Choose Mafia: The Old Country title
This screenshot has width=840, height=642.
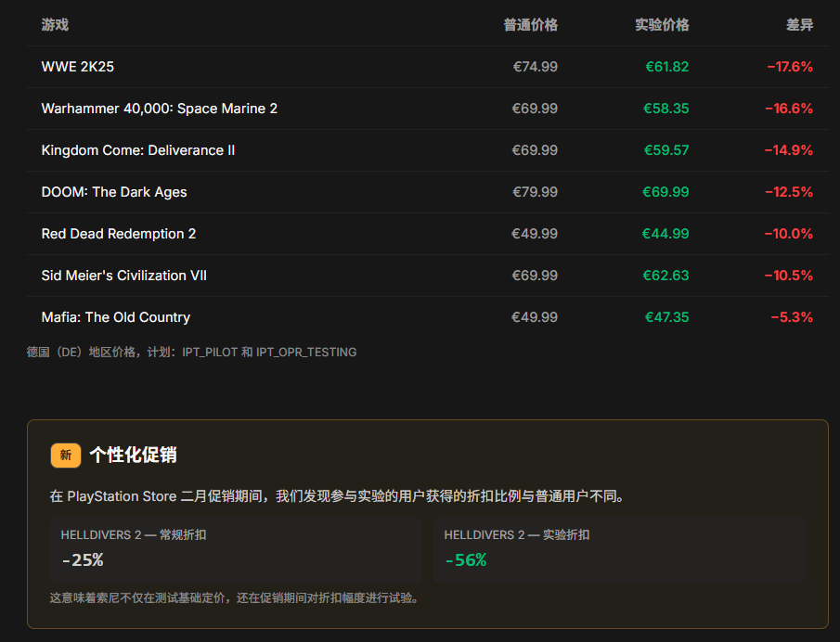pyautogui.click(x=116, y=317)
